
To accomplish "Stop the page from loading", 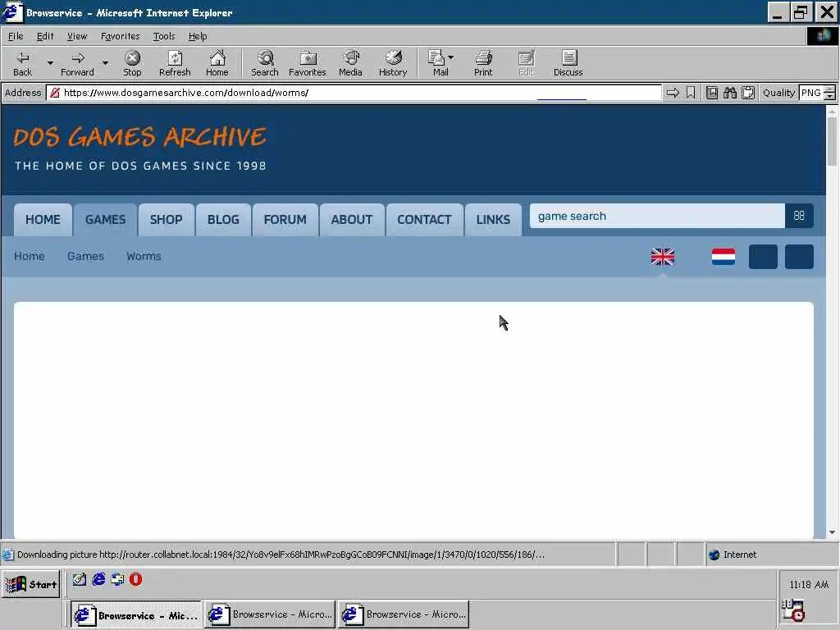I will (132, 63).
